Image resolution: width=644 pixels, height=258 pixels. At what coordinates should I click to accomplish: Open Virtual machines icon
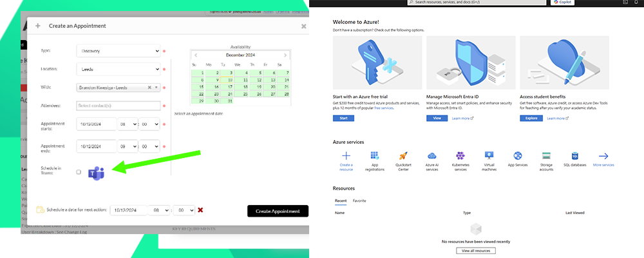point(489,156)
